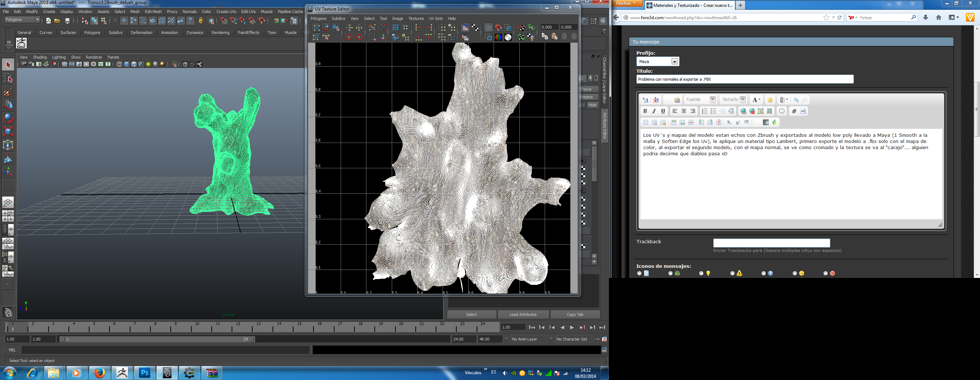Switch to the Rendering shelf tab
This screenshot has height=380, width=980.
coord(220,33)
